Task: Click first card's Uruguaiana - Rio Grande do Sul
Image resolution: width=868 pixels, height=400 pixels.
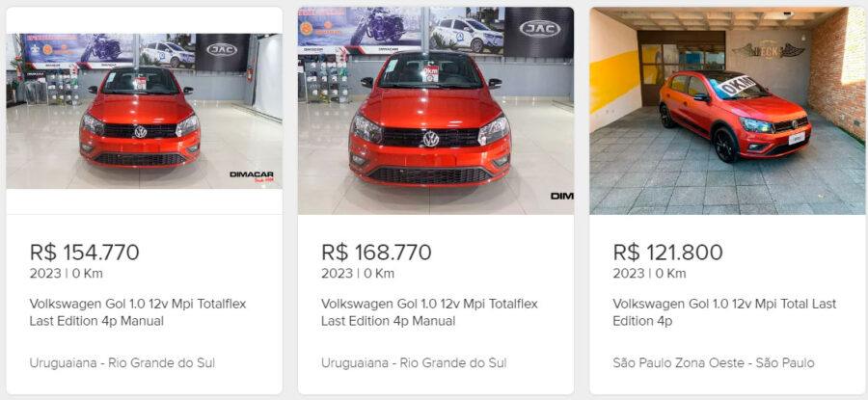Action: click(122, 363)
